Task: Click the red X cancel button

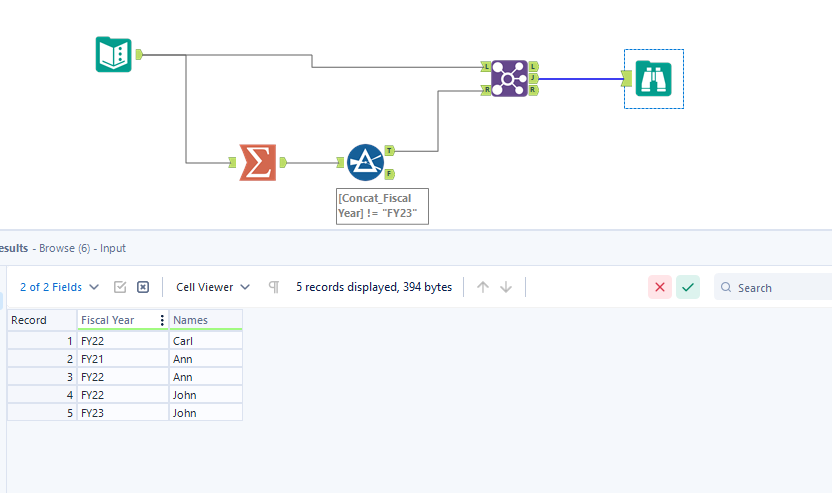Action: (660, 287)
